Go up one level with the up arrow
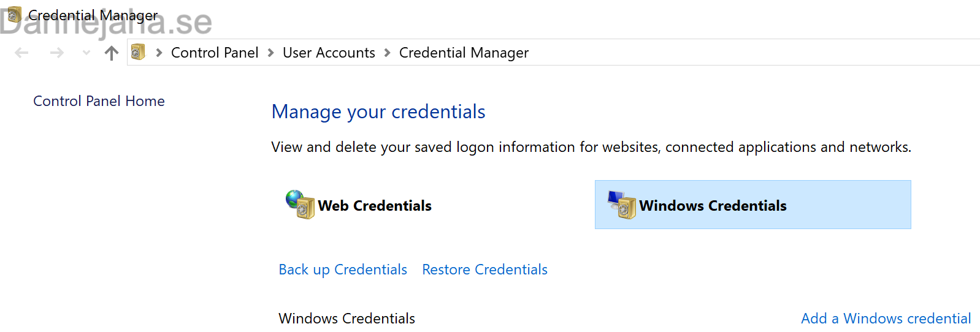The width and height of the screenshot is (980, 332). [x=112, y=53]
